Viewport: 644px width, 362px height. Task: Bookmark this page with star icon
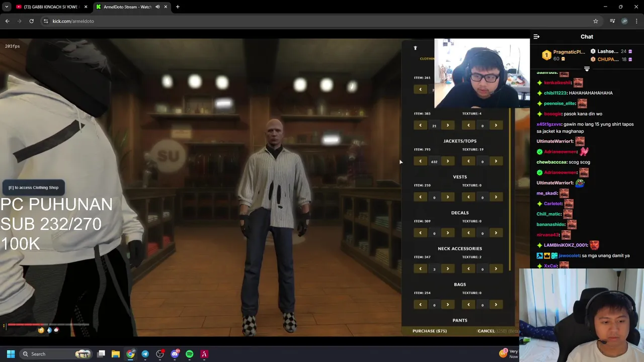pyautogui.click(x=596, y=21)
